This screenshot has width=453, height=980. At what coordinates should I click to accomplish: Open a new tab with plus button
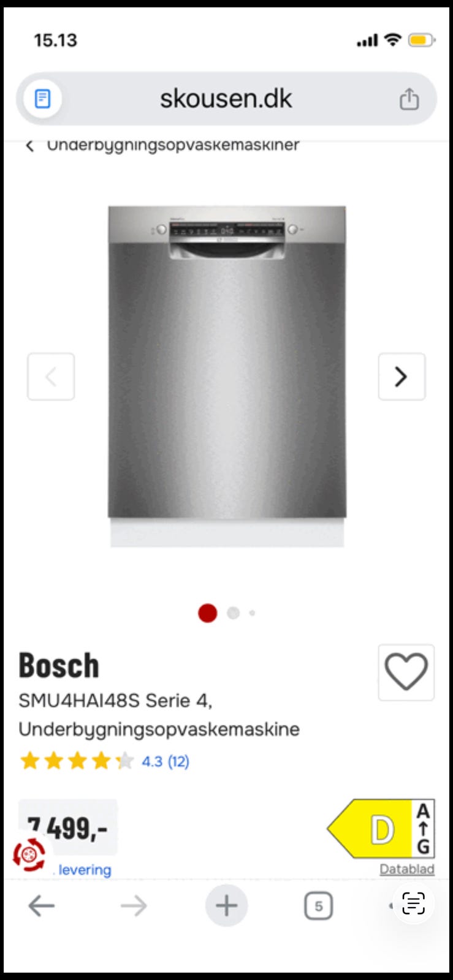pyautogui.click(x=226, y=905)
